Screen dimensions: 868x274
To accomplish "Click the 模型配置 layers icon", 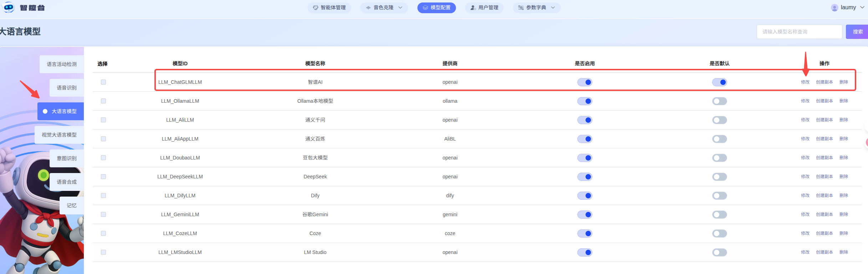I will (x=425, y=7).
